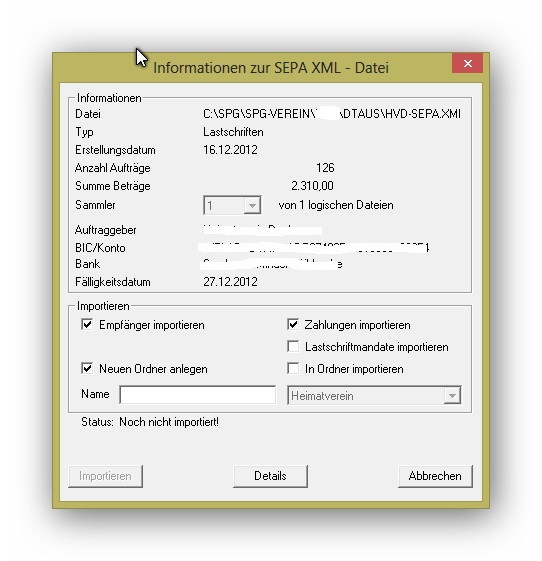
Task: Toggle Neuen Ordner anlegen checkbox
Action: click(x=87, y=368)
